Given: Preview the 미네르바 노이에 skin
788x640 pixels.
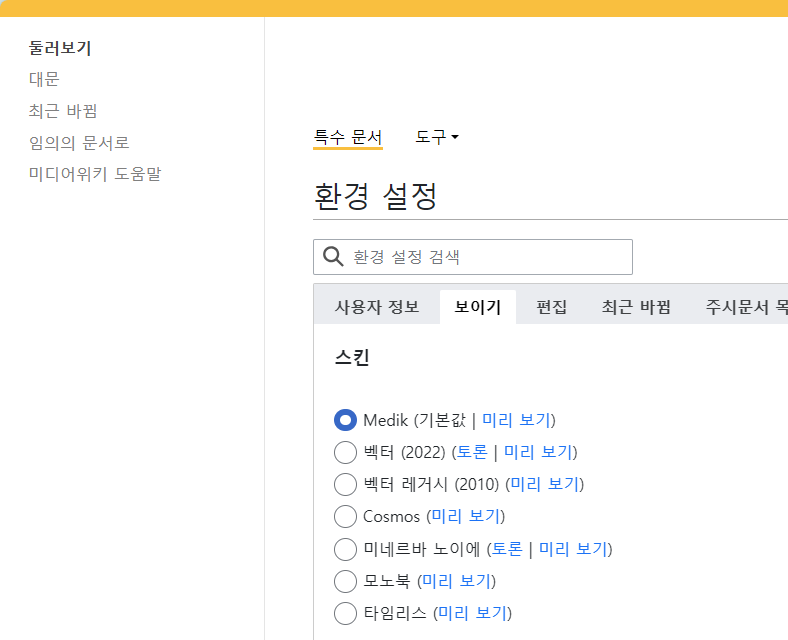Looking at the screenshot, I should [573, 549].
